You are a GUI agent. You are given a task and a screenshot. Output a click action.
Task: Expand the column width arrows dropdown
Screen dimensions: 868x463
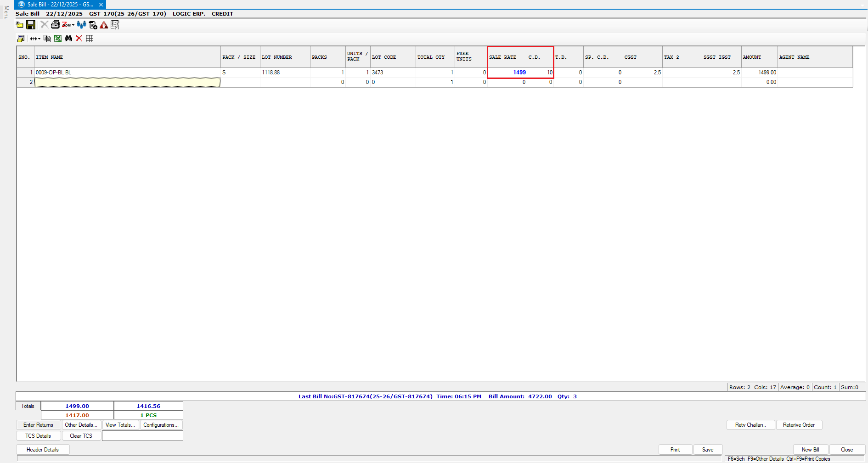[35, 39]
